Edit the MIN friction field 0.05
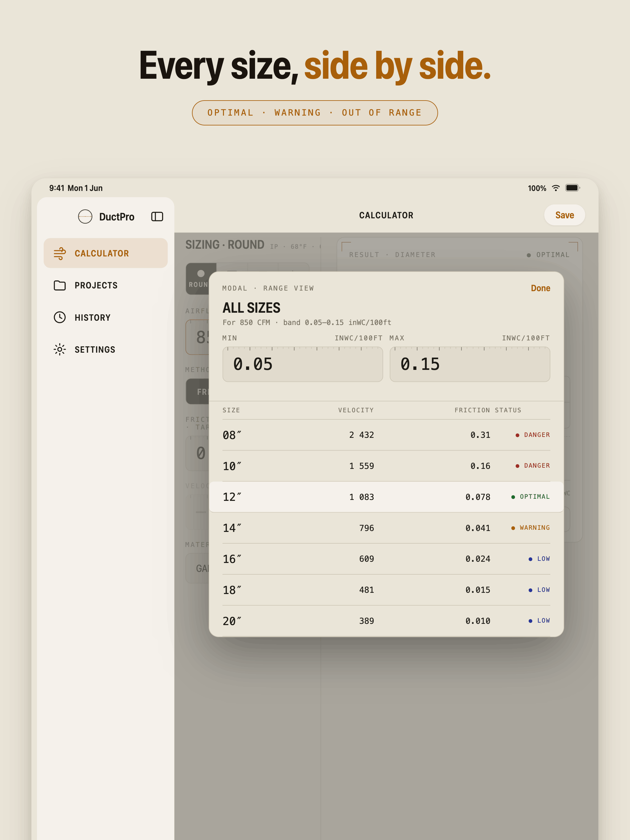 coord(302,364)
